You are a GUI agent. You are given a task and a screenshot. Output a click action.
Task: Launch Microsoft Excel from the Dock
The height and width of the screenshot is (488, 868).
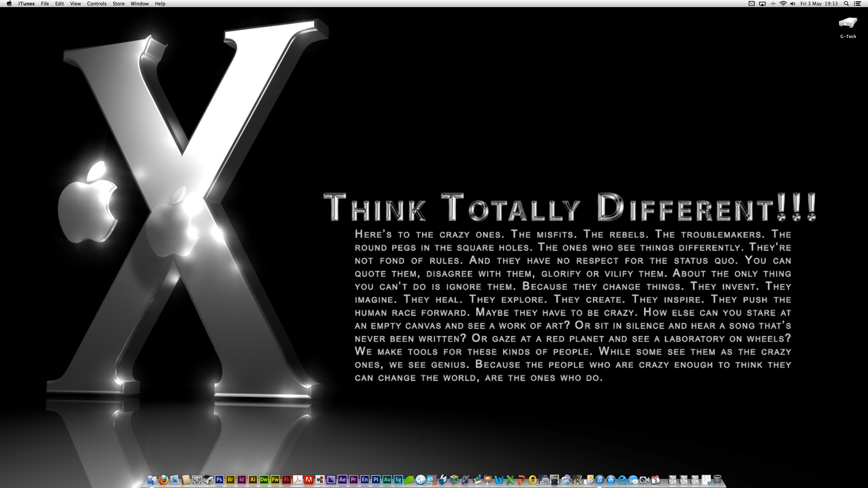(510, 480)
